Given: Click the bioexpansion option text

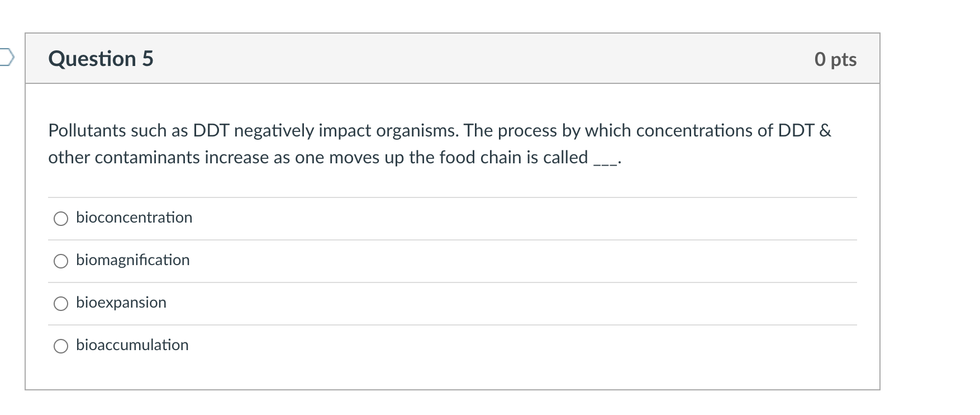Looking at the screenshot, I should pyautogui.click(x=121, y=302).
